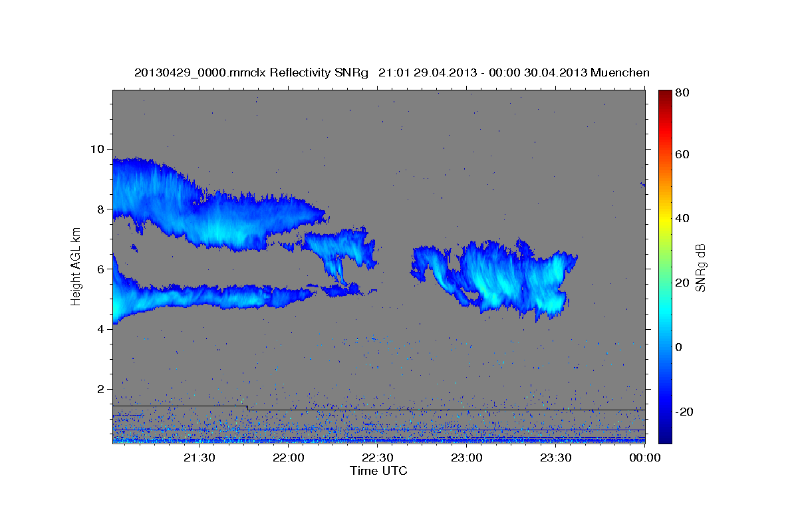Viewport: 798px width, 532px height.
Task: Click the 23:30 time tick label
Action: pyautogui.click(x=556, y=458)
